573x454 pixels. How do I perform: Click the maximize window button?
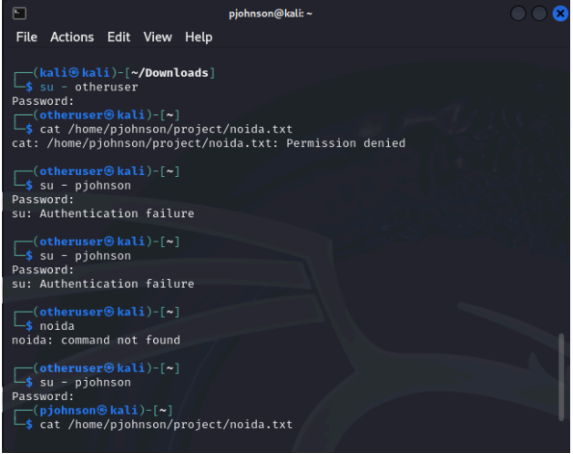[x=539, y=14]
